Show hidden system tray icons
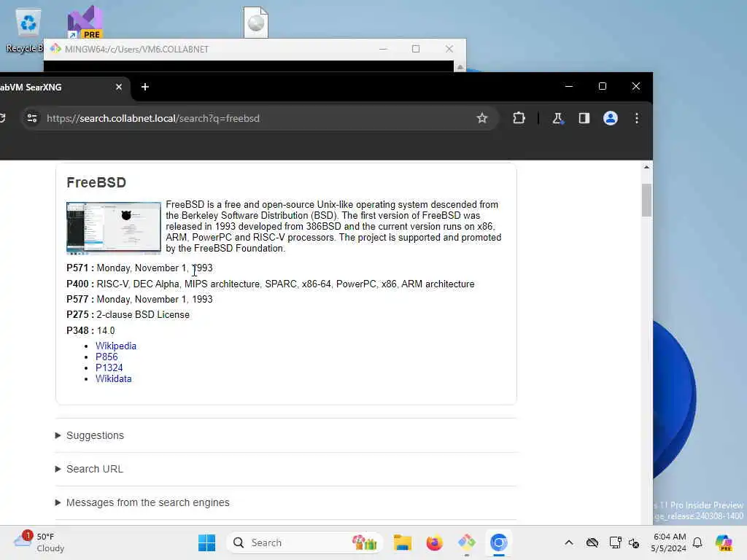The image size is (747, 560). point(569,542)
